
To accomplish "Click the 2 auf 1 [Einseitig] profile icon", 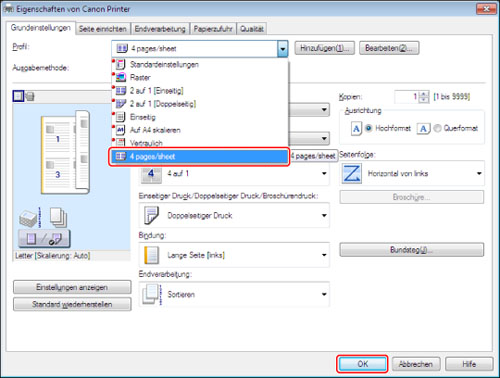I will coord(121,91).
